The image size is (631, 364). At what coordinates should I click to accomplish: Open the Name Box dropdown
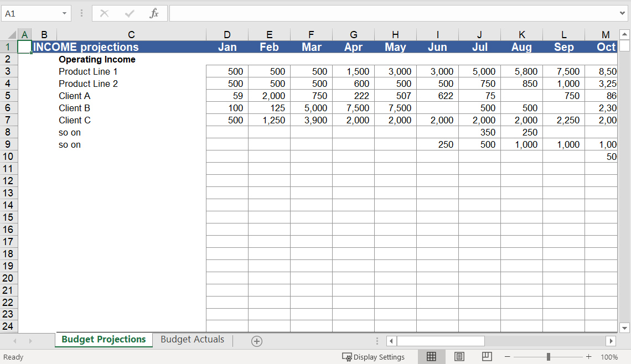point(65,13)
